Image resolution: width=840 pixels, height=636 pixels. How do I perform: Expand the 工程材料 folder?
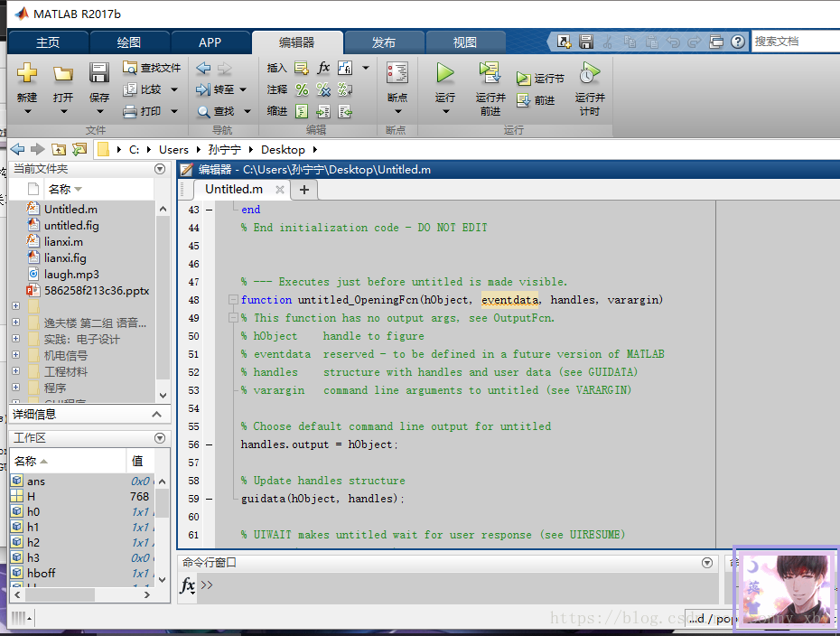click(15, 370)
